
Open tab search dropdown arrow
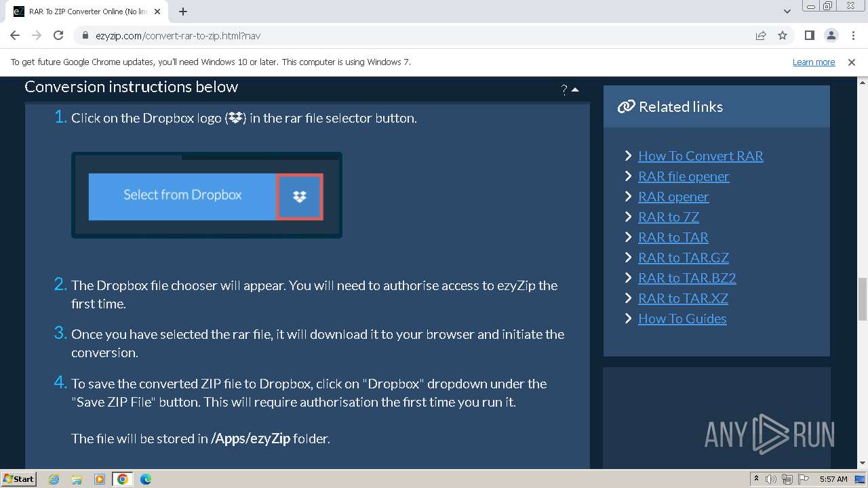point(787,12)
